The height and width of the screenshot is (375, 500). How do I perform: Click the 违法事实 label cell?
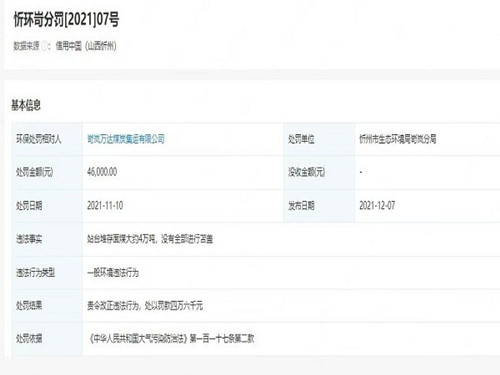click(47, 239)
